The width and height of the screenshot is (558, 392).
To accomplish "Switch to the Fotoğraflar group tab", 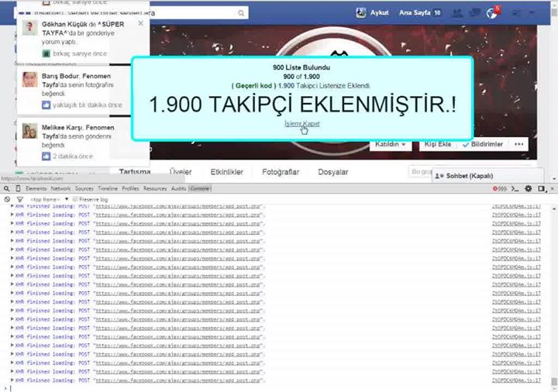I will click(x=281, y=172).
